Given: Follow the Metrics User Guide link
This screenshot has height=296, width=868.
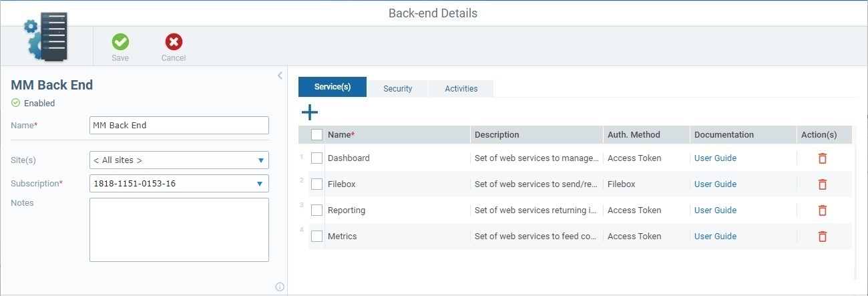Looking at the screenshot, I should (x=715, y=237).
